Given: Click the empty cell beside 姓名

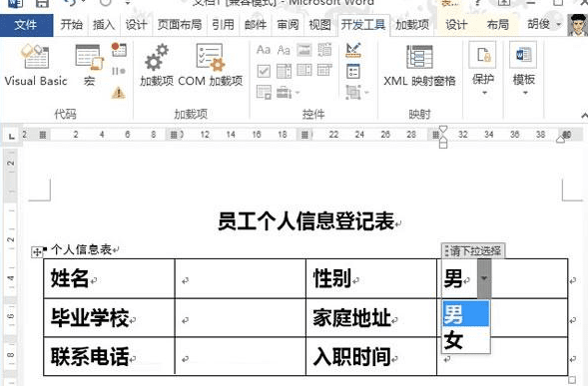Looking at the screenshot, I should pos(241,279).
